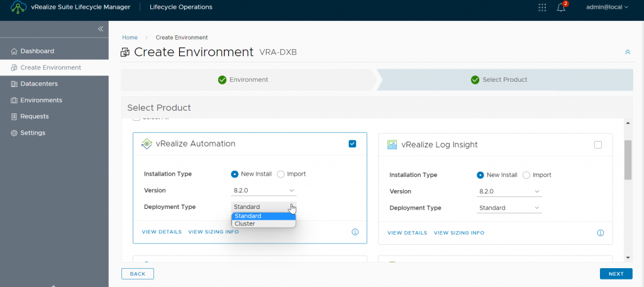This screenshot has width=644, height=287.
Task: Click the Create Environment title icon
Action: click(x=125, y=53)
